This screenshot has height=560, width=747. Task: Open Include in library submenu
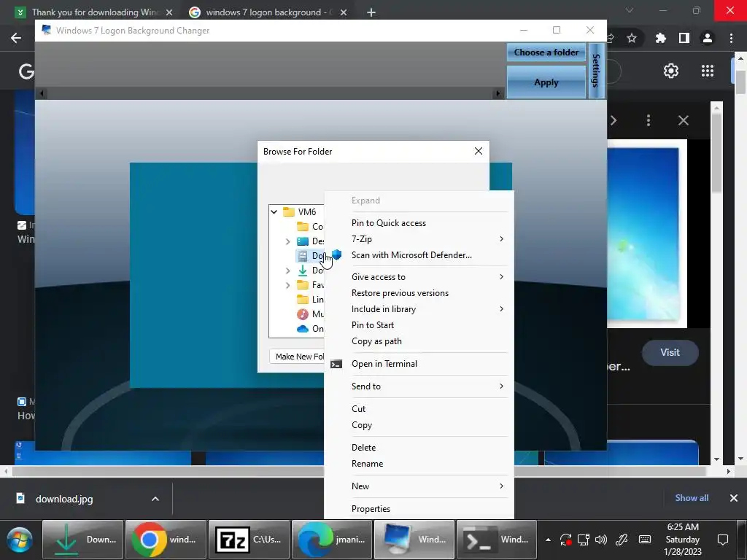(x=419, y=309)
